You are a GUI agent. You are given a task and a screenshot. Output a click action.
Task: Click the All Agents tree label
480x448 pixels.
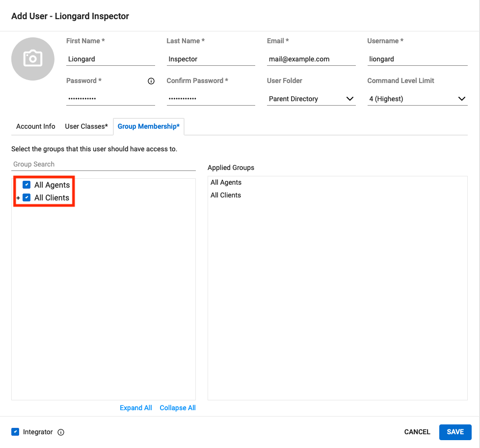coord(52,185)
